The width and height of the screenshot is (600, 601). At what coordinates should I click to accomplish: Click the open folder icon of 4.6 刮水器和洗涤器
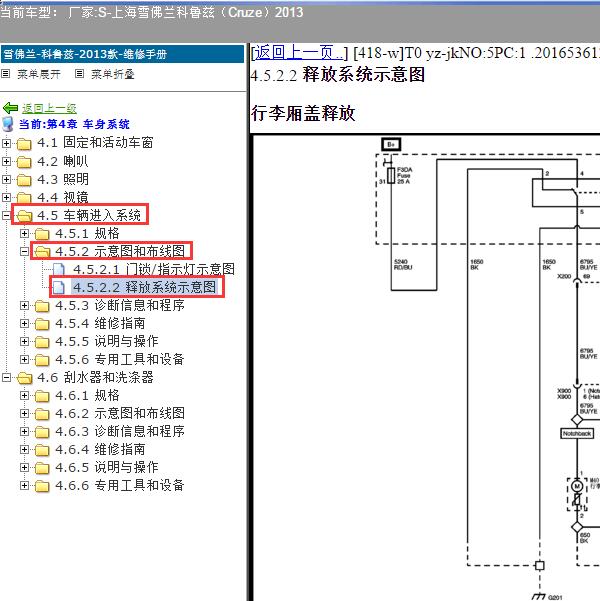[24, 378]
